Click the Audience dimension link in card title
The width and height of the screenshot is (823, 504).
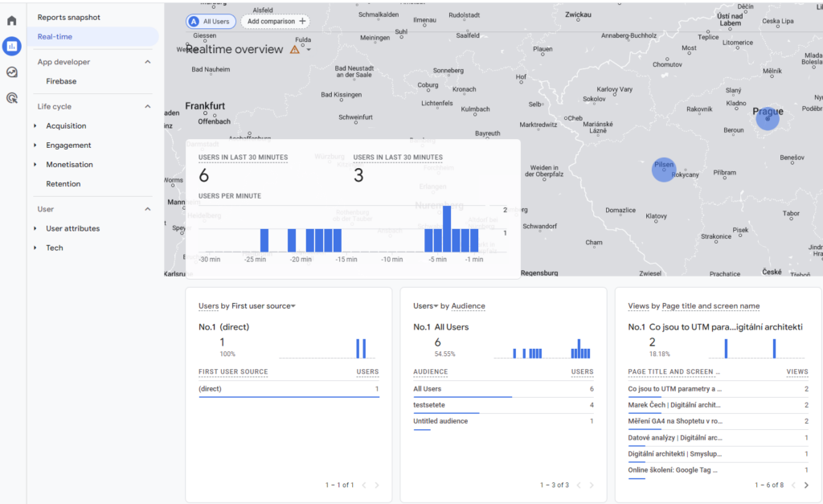click(x=469, y=306)
